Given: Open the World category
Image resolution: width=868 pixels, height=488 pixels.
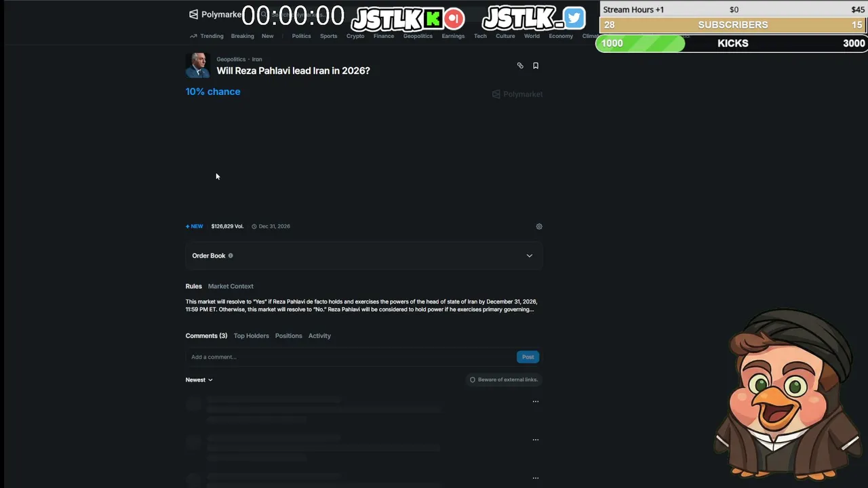Looking at the screenshot, I should click(x=532, y=36).
